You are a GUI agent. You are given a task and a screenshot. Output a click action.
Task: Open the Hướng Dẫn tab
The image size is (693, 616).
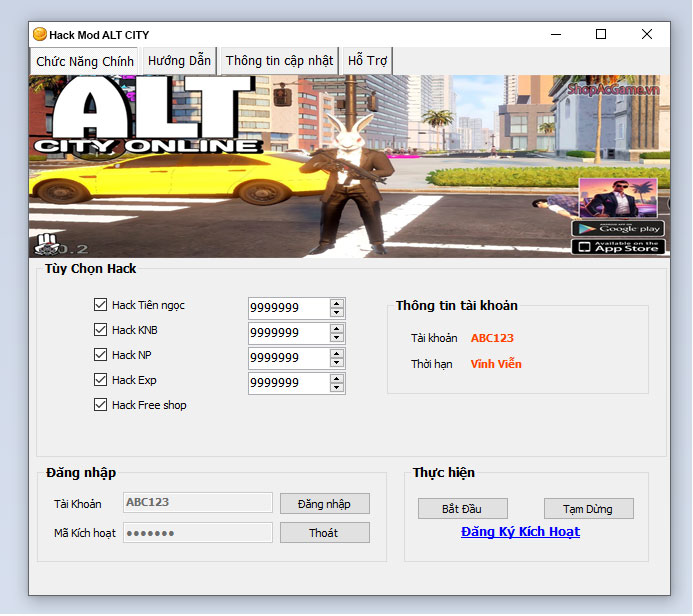tap(179, 61)
